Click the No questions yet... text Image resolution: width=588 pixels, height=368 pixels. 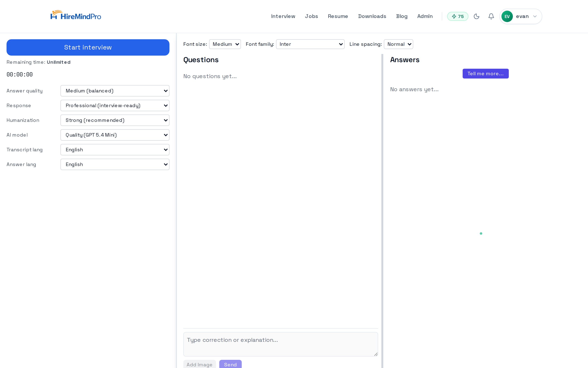click(x=210, y=76)
